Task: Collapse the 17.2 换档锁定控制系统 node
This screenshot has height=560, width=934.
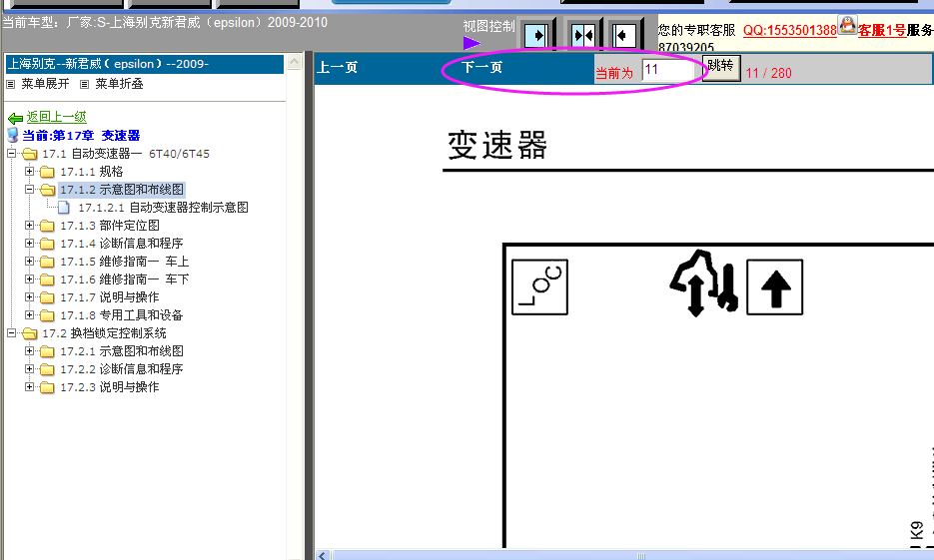Action: click(11, 332)
